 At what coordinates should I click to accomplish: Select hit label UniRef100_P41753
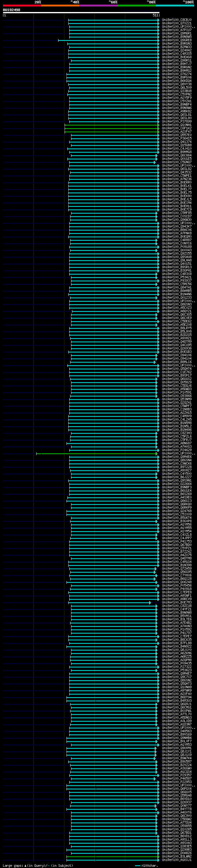click(176, 541)
